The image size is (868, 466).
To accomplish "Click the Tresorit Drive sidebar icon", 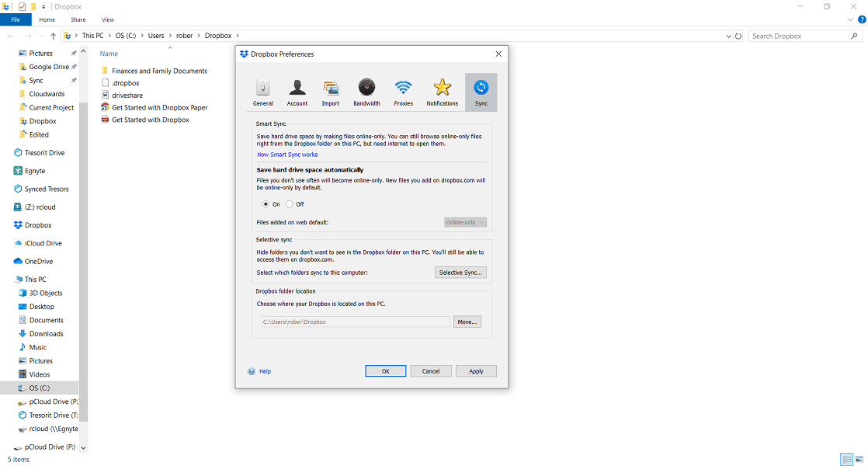I will (18, 153).
